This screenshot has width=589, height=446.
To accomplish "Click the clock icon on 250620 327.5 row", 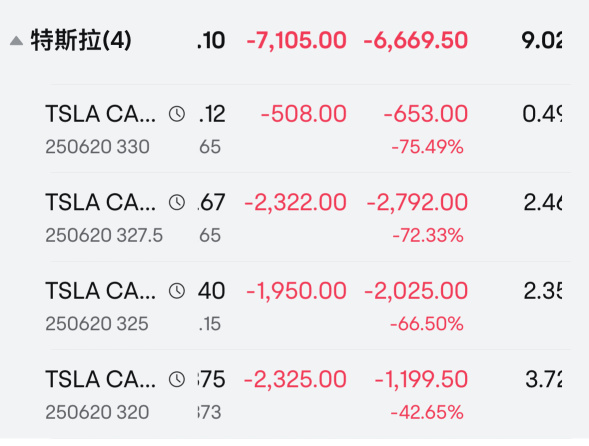I will click(177, 203).
